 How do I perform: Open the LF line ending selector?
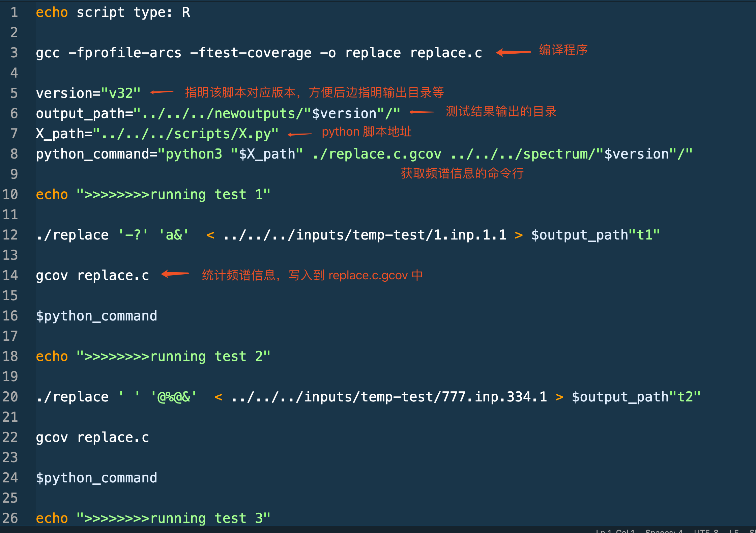click(x=734, y=531)
